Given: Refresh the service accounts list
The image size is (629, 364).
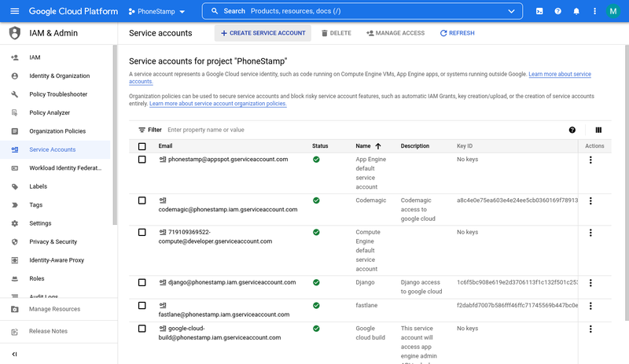Looking at the screenshot, I should 458,33.
